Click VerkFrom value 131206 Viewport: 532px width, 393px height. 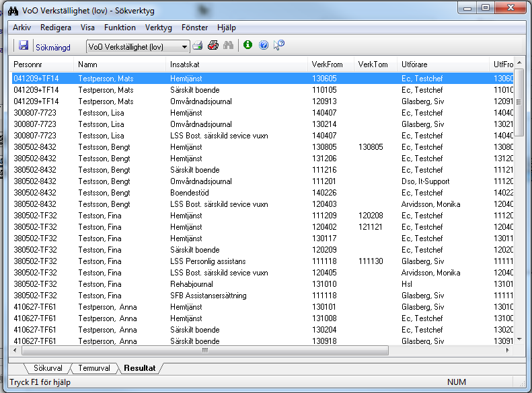click(324, 159)
